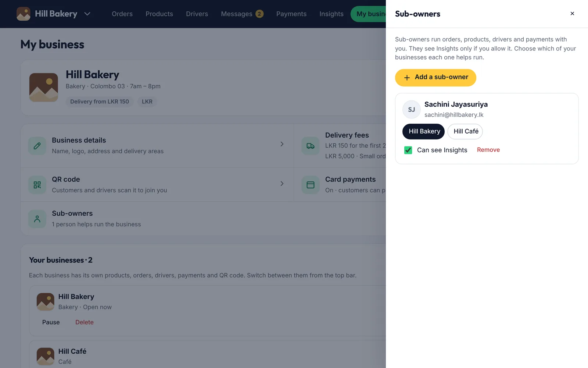Click the Messages unread count badge
588x368 pixels.
pos(259,14)
